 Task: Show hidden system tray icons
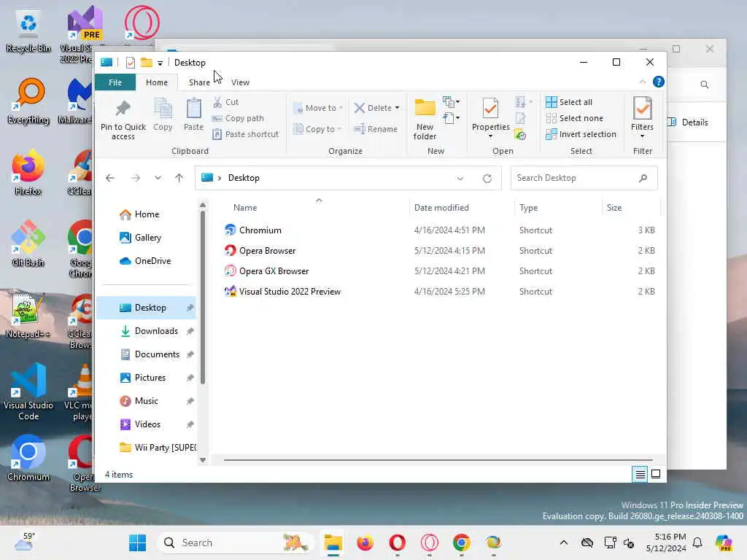[x=564, y=542]
